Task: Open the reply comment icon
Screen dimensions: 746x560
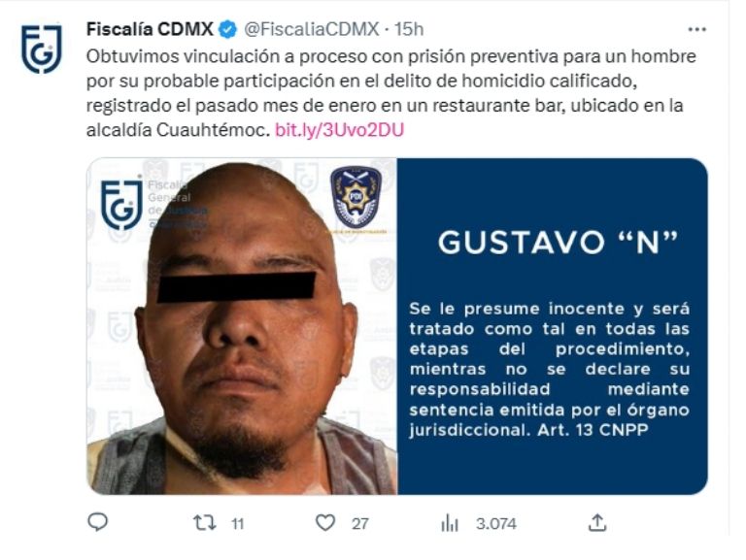Action: (98, 522)
